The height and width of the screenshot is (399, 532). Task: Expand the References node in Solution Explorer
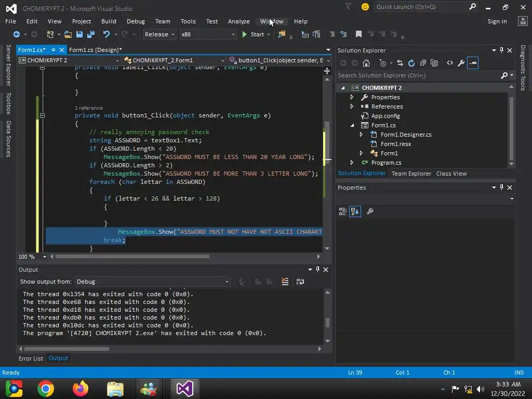click(352, 107)
